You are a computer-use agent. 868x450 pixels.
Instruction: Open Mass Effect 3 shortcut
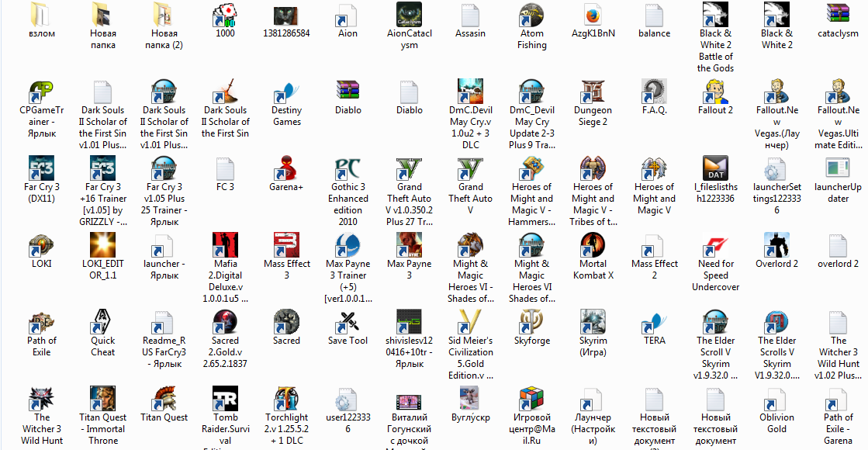pyautogui.click(x=287, y=245)
